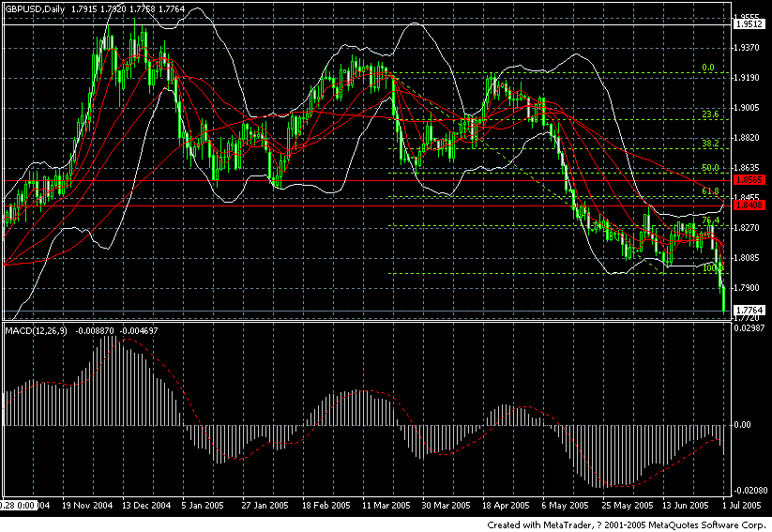Click the 30 Mar 2005 date label
The image size is (772, 532).
point(447,506)
